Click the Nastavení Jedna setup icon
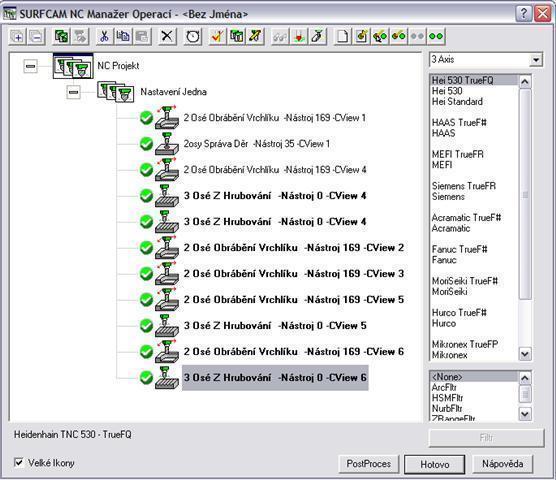The height and width of the screenshot is (480, 556). pos(116,92)
